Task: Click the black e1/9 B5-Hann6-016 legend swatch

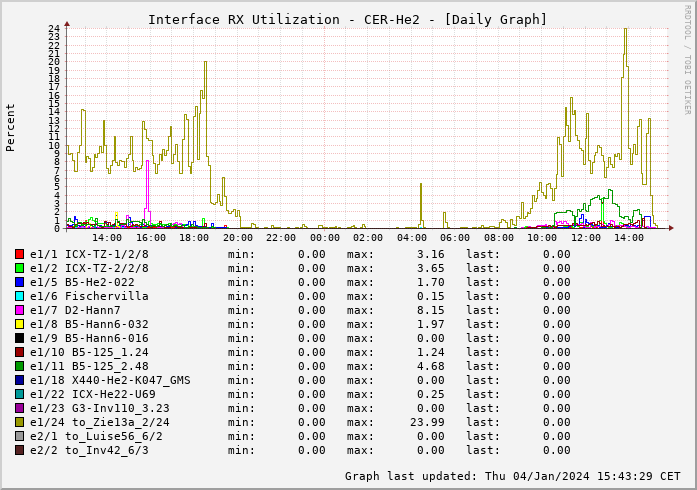Action: 20,338
